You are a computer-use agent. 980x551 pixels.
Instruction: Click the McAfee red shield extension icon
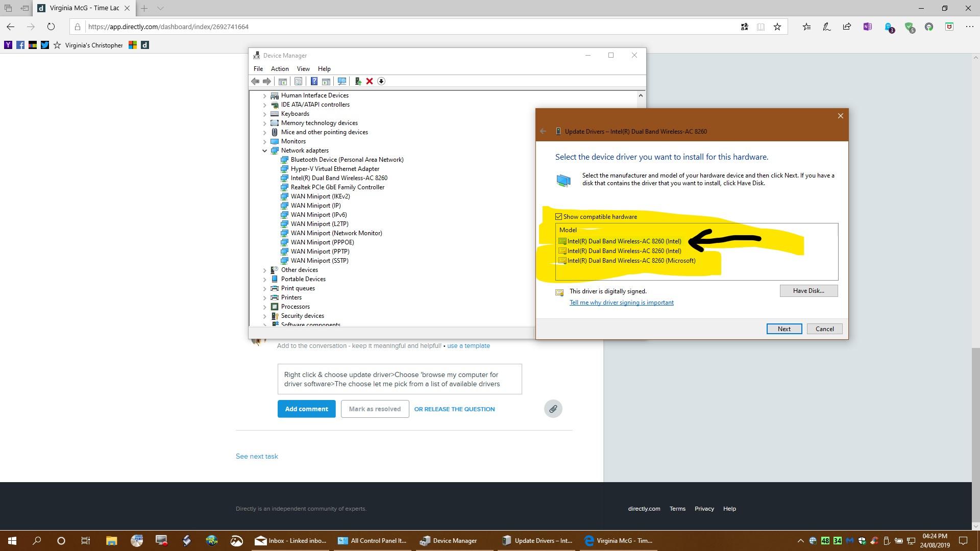pos(949,27)
